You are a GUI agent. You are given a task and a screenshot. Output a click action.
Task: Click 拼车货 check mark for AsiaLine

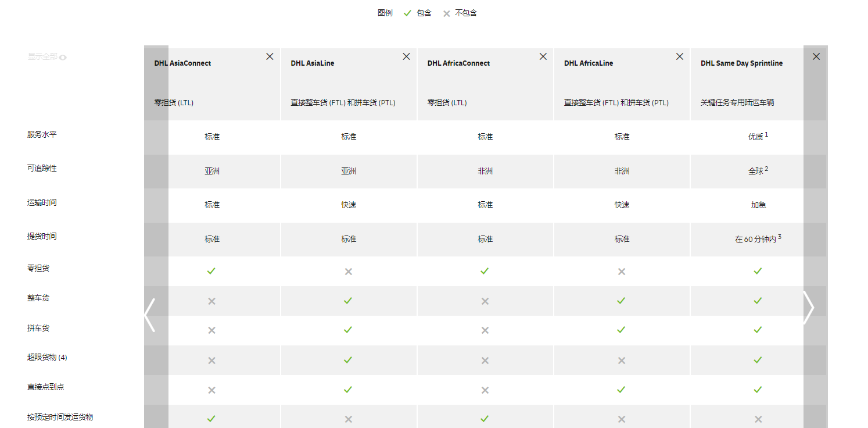tap(348, 330)
